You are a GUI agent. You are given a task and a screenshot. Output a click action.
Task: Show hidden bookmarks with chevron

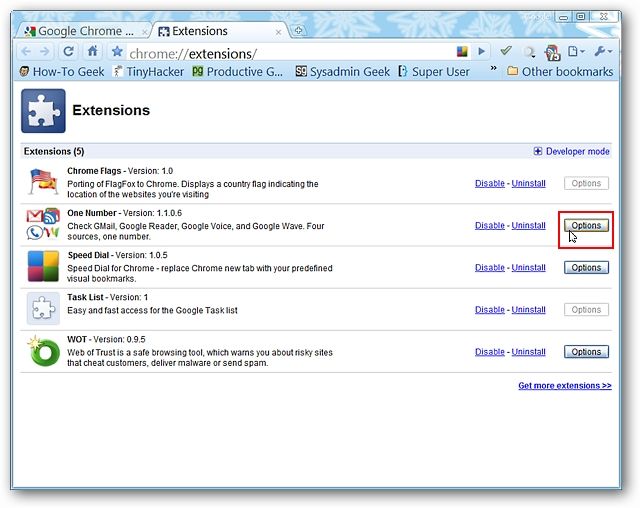[x=493, y=68]
